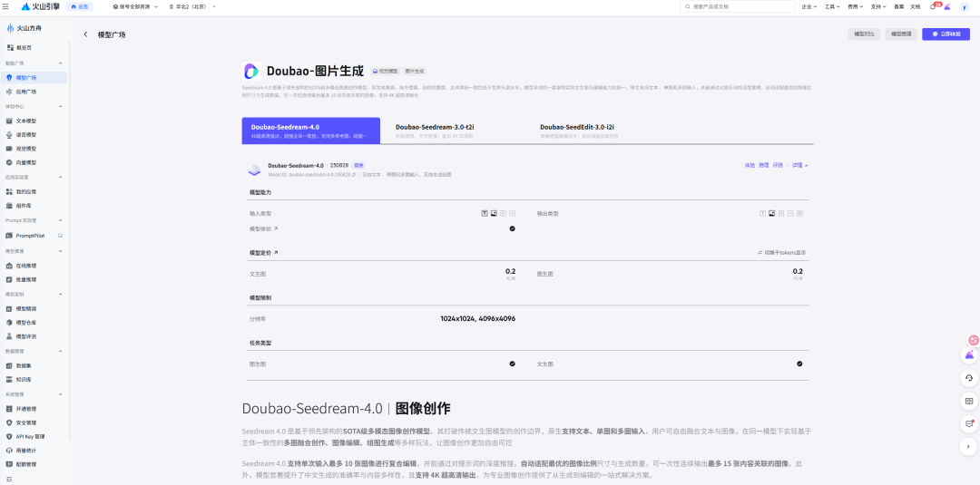Click the 模型对比 button
Viewport: 980px width, 485px height.
click(865, 34)
